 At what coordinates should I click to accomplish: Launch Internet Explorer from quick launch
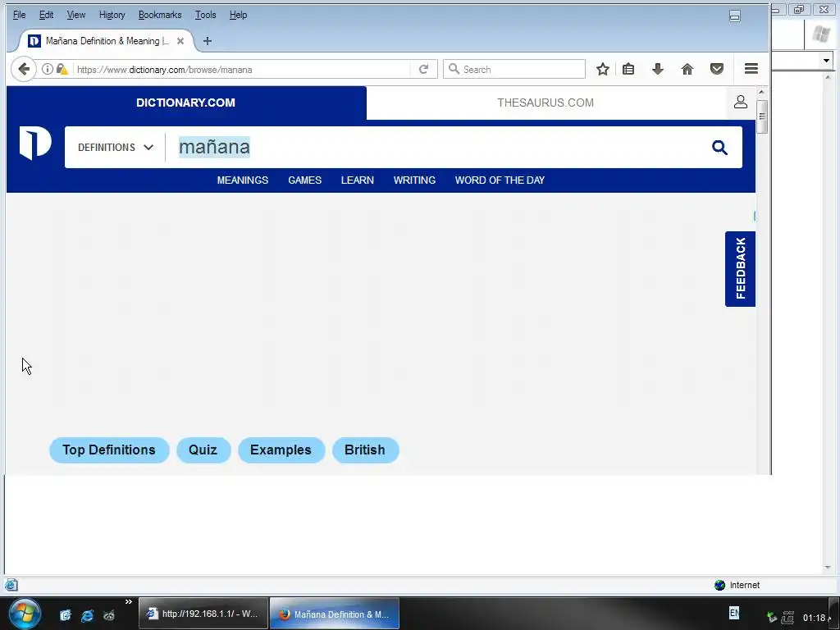(x=87, y=615)
